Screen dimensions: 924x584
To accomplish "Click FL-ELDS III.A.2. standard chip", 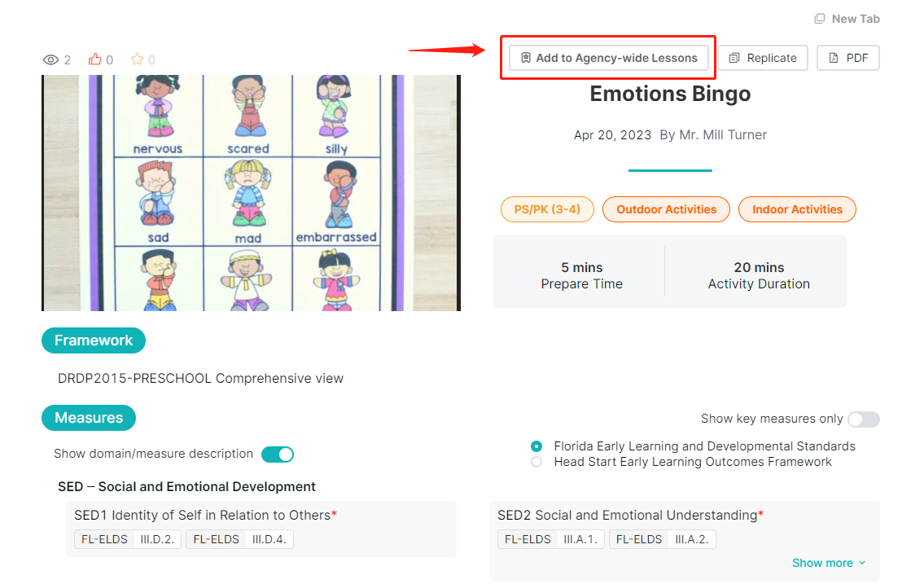I will [663, 539].
